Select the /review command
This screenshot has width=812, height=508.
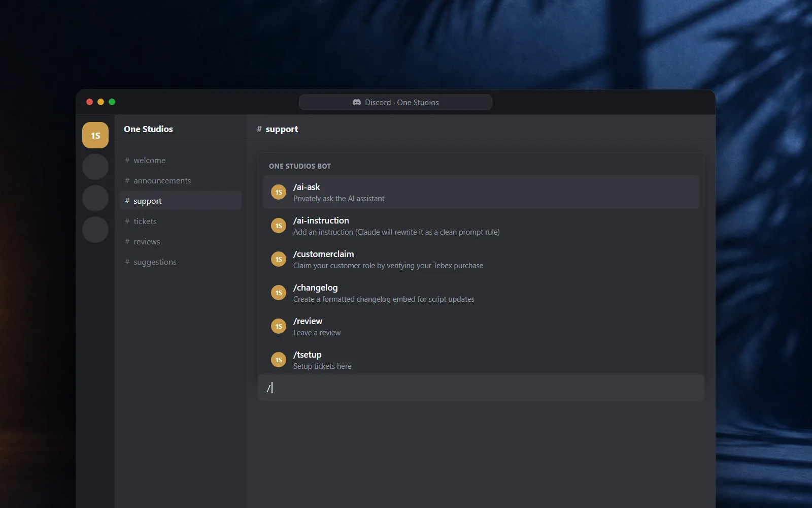(481, 326)
